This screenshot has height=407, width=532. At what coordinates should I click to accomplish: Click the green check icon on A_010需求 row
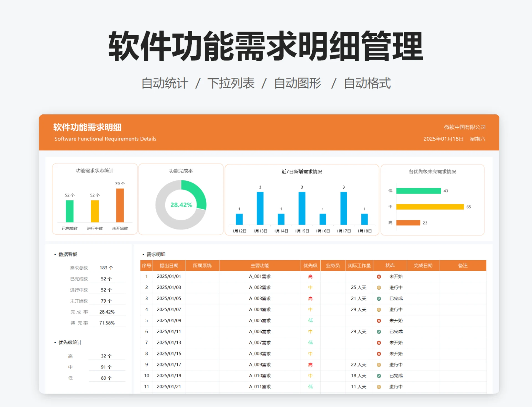[x=379, y=376]
